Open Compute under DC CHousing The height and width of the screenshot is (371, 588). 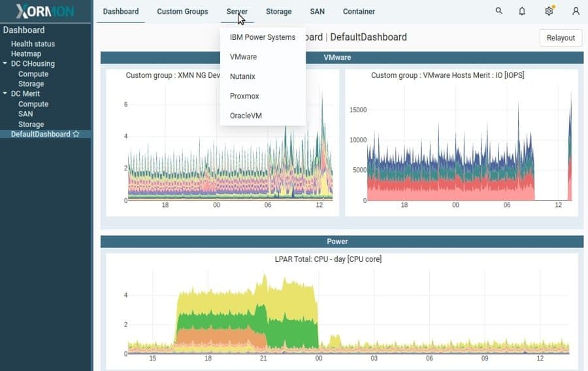(x=33, y=74)
